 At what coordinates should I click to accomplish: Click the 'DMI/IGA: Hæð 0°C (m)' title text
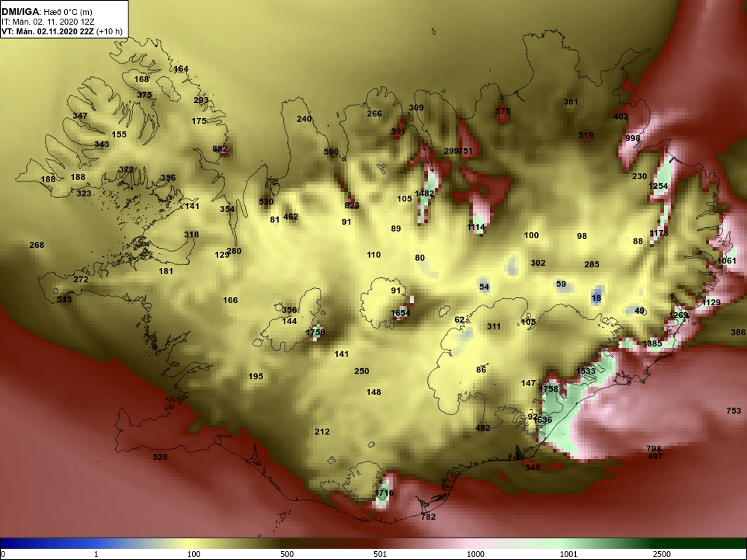click(x=46, y=12)
